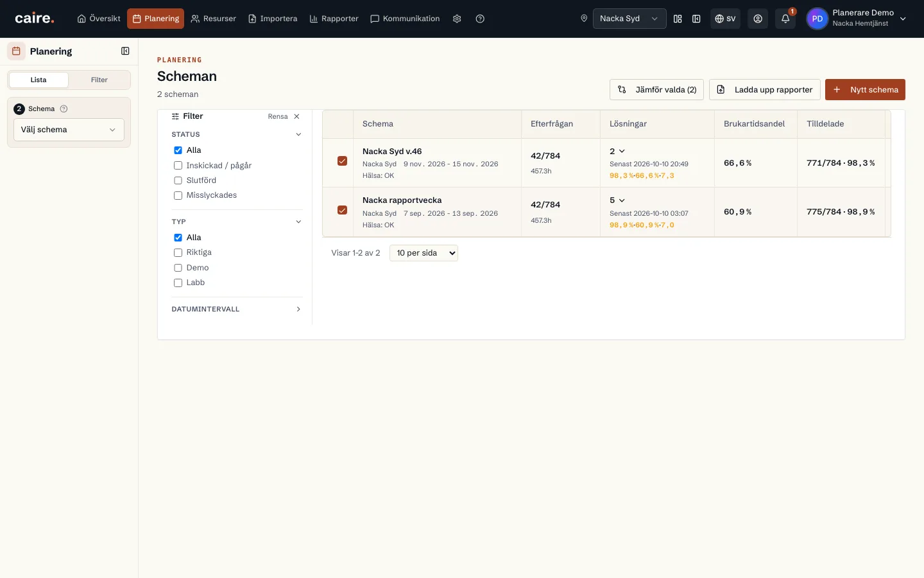Deselect the Nacka Syd v.46 row checkbox
The width and height of the screenshot is (924, 578).
pyautogui.click(x=342, y=161)
